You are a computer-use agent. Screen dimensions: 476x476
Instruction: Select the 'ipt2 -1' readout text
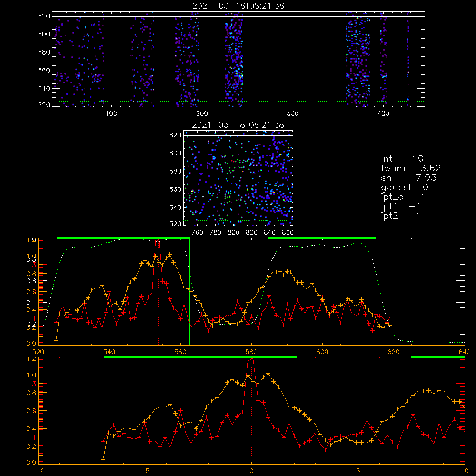point(400,216)
